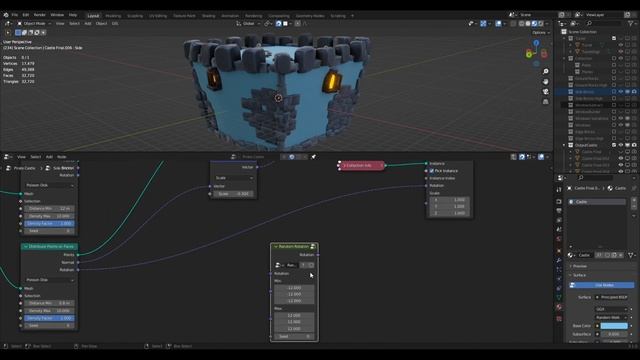Open the Output properties tab
This screenshot has height=360, width=640.
pyautogui.click(x=559, y=211)
